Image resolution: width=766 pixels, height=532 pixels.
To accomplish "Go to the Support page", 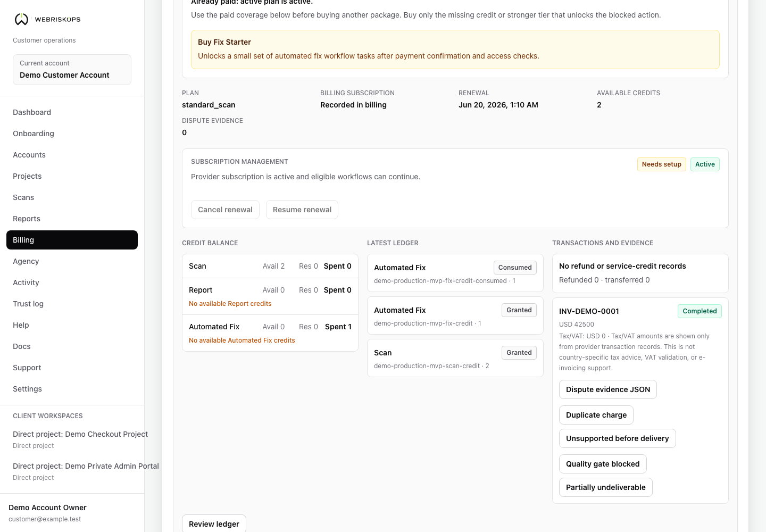I will [x=72, y=368].
